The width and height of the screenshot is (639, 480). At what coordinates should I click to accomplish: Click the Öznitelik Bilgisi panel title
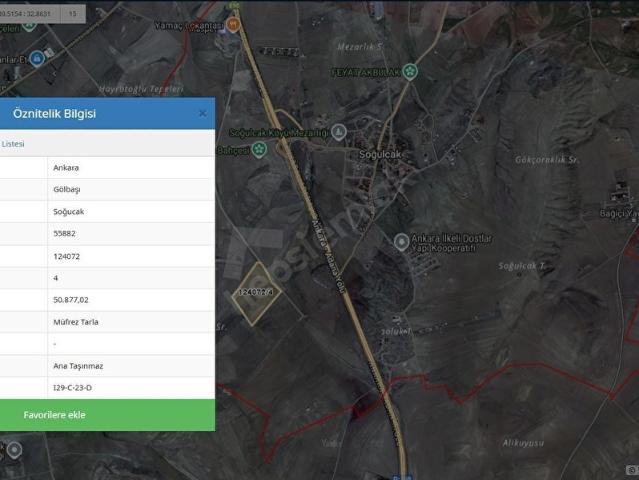tap(54, 113)
